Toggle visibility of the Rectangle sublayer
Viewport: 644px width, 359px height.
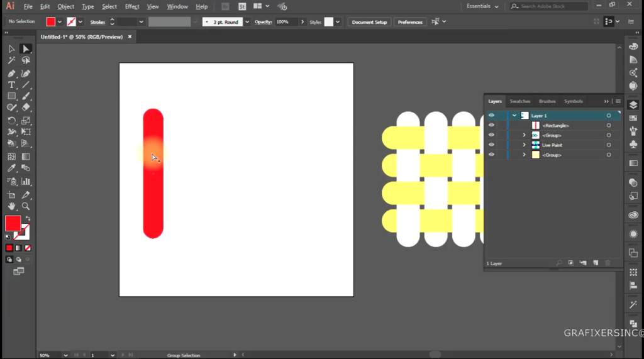[x=491, y=125]
